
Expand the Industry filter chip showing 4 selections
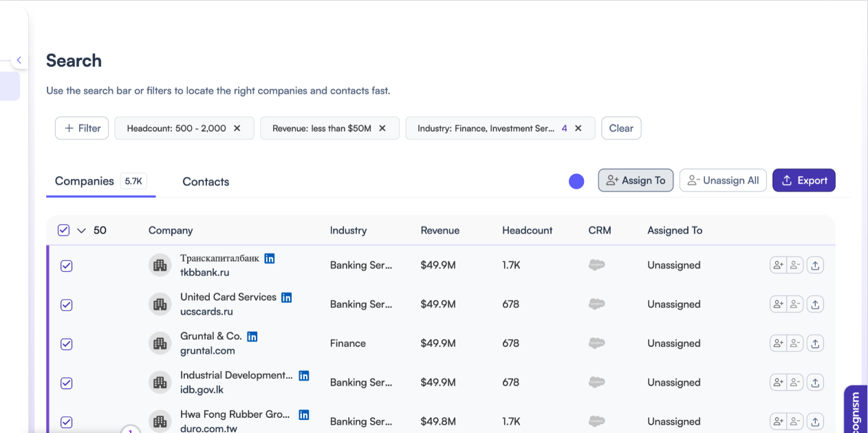pos(564,128)
